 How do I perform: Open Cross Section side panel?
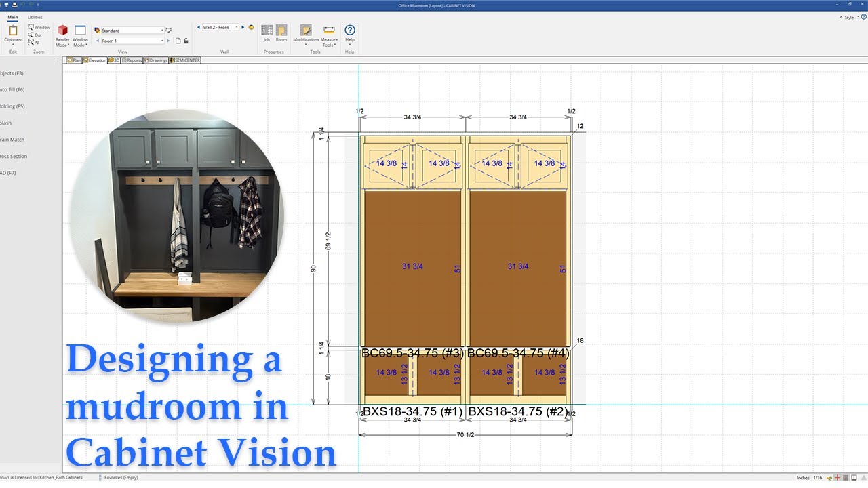pyautogui.click(x=14, y=157)
